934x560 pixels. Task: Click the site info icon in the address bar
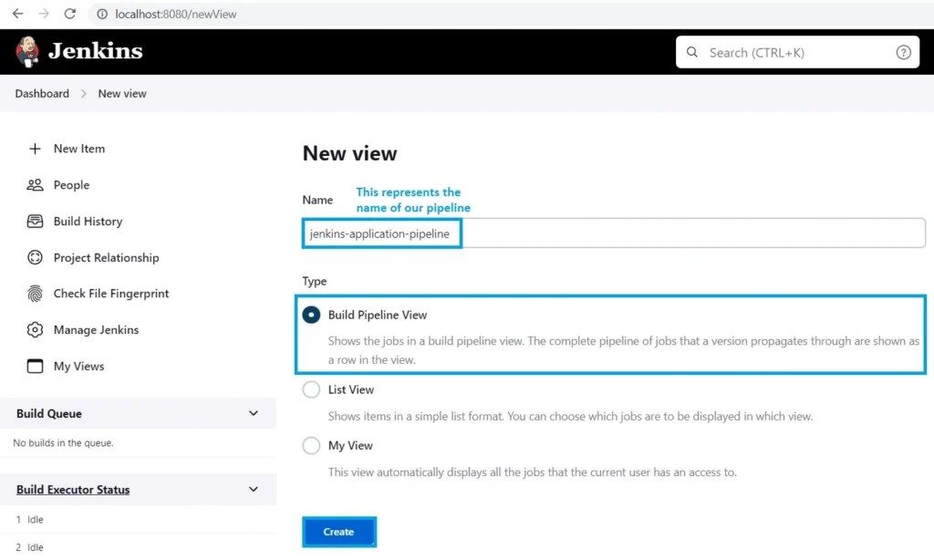[102, 14]
